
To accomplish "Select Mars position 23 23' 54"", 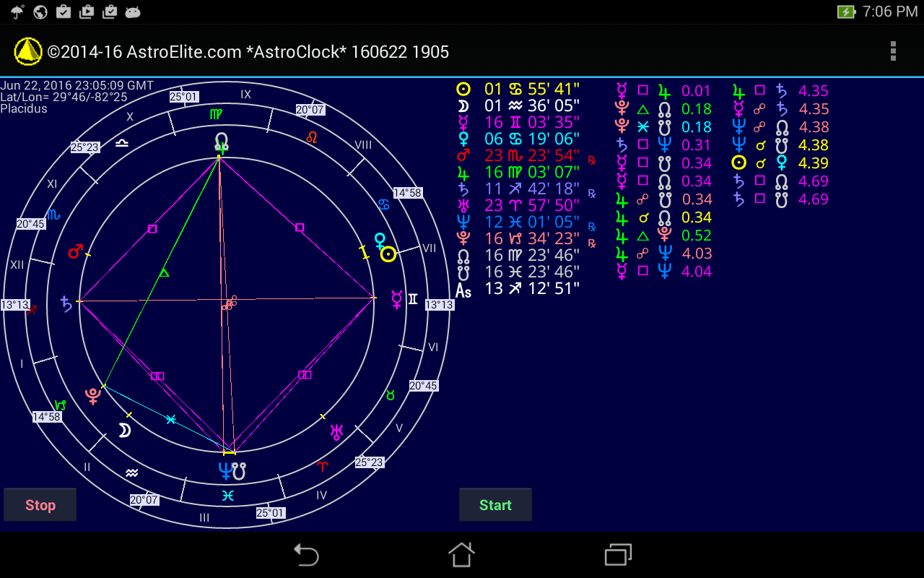I will tap(518, 155).
